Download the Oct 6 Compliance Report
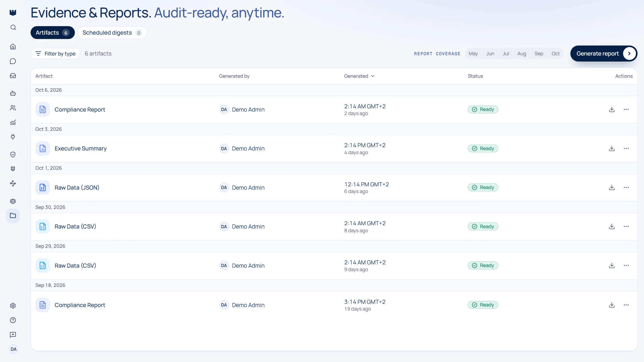This screenshot has height=362, width=644. point(612,109)
